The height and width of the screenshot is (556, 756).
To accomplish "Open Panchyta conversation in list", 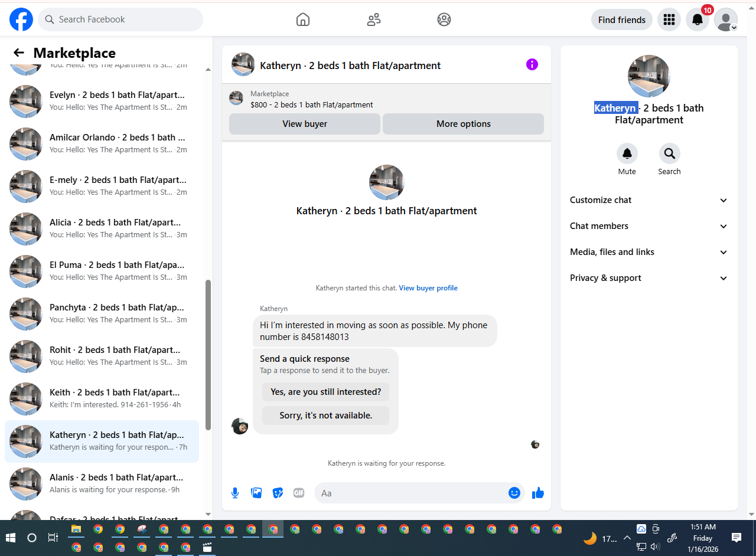I will [102, 313].
